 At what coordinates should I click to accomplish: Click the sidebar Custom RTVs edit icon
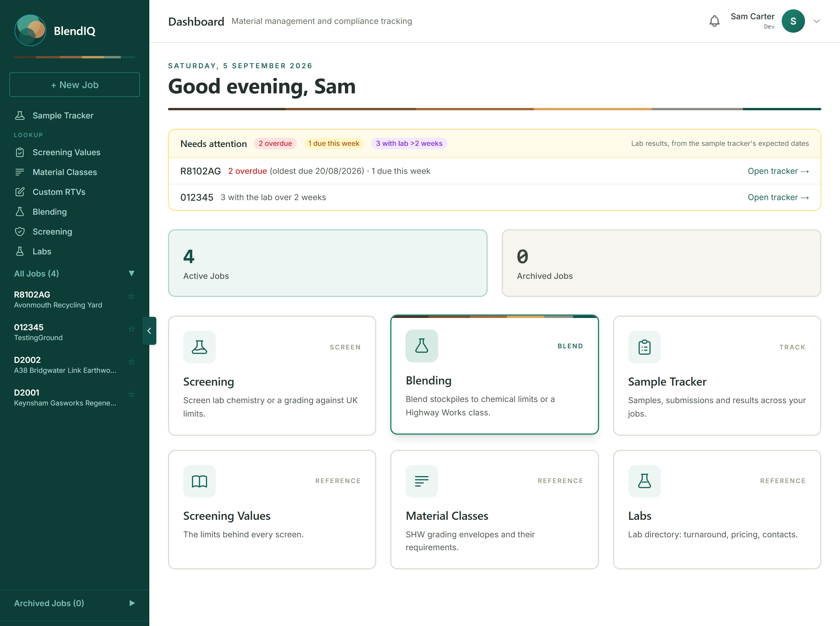coord(20,192)
